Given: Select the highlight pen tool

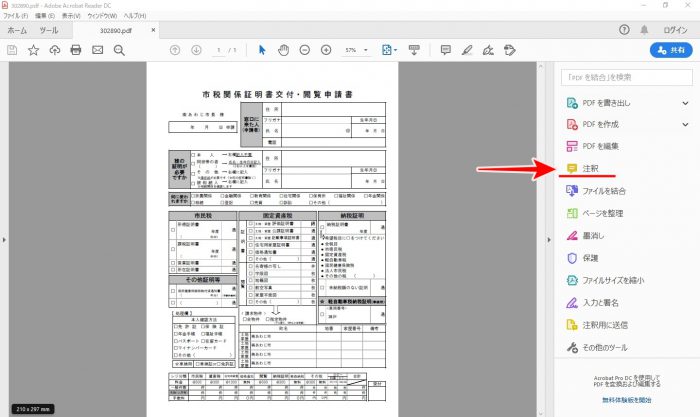Looking at the screenshot, I should (x=467, y=50).
